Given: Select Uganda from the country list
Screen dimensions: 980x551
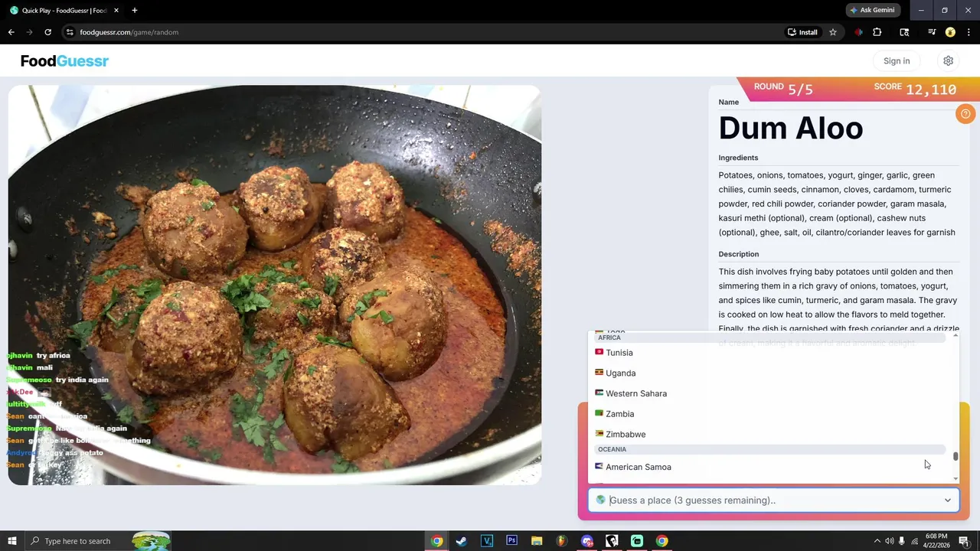Looking at the screenshot, I should coord(769,373).
